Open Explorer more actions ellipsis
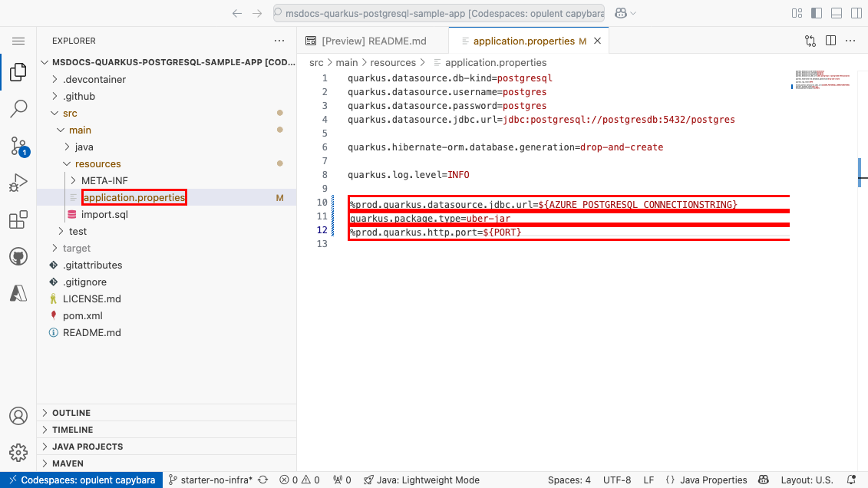This screenshot has height=488, width=868. (x=279, y=41)
